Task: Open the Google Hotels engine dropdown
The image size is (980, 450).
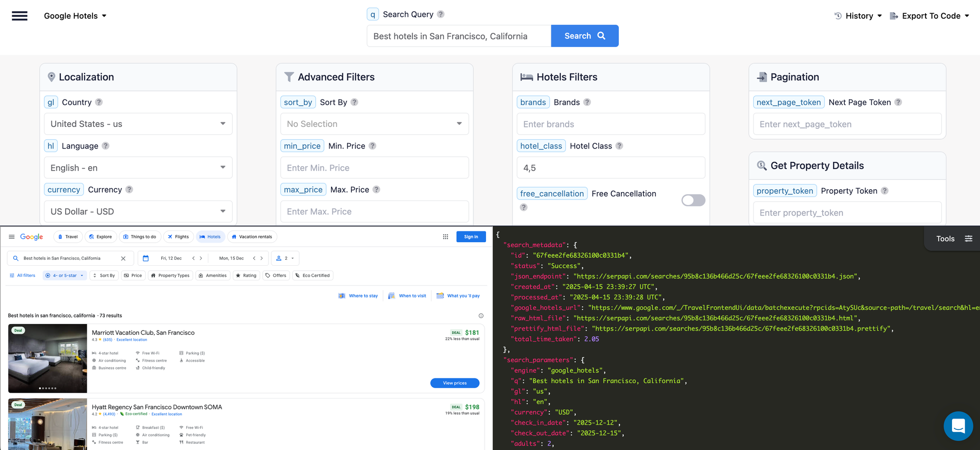Action: (x=75, y=16)
